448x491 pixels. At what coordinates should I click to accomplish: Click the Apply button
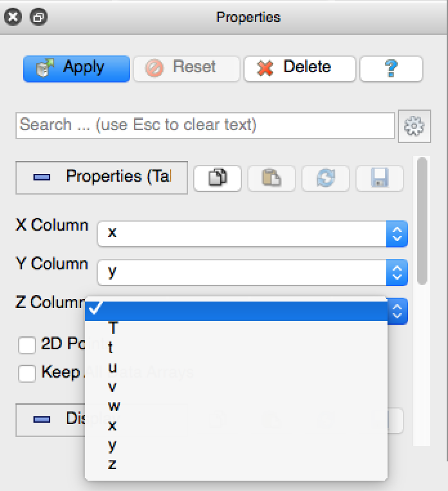(77, 68)
